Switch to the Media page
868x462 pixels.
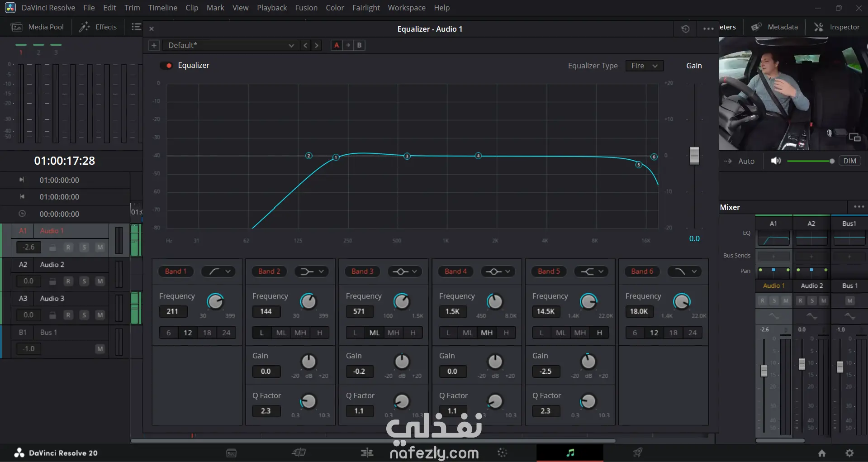click(231, 453)
